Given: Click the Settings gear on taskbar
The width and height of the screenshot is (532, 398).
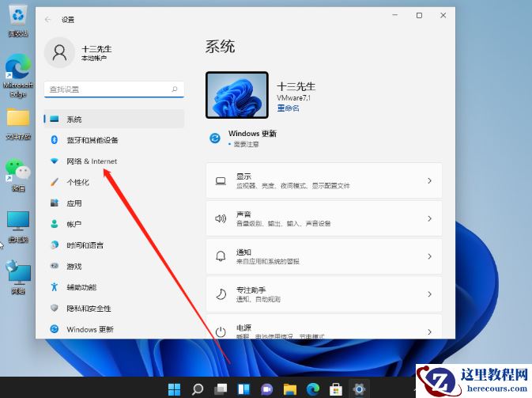Looking at the screenshot, I should coord(359,389).
